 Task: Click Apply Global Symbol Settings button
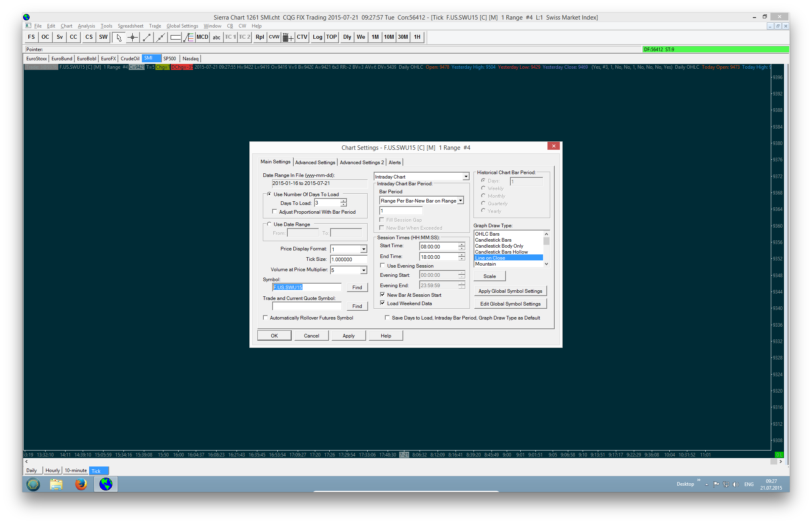pos(510,291)
